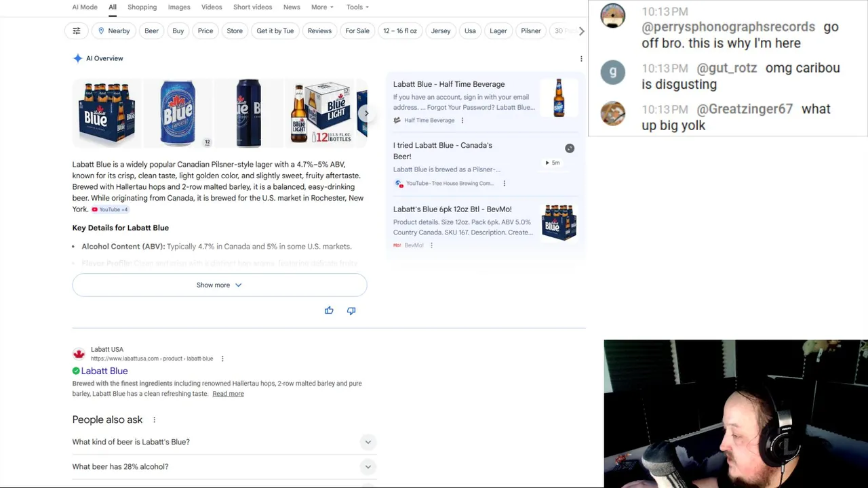Click Read more under Labatt USA result

pyautogui.click(x=228, y=394)
